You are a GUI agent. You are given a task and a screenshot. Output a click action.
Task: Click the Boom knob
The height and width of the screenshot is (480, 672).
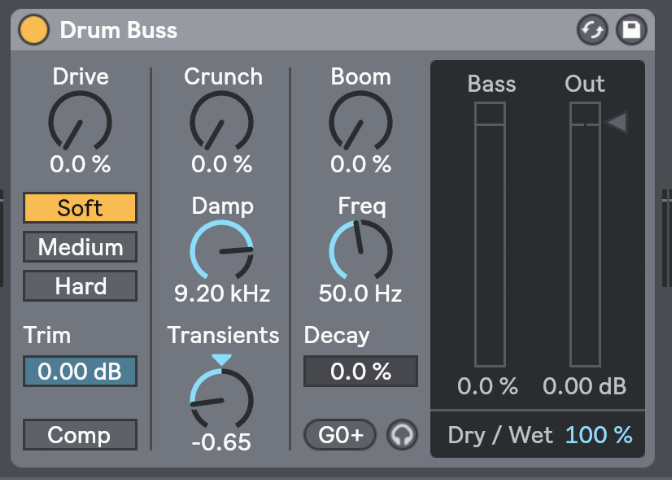click(x=360, y=121)
